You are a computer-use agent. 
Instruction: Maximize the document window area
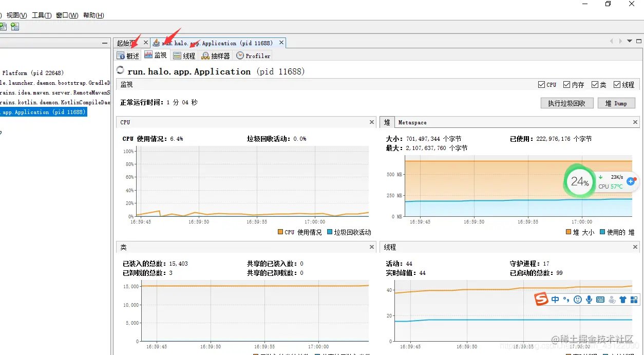click(639, 41)
